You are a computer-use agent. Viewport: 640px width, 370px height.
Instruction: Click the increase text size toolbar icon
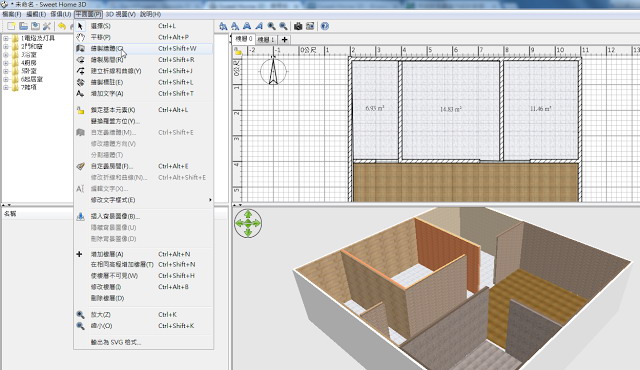click(x=223, y=26)
